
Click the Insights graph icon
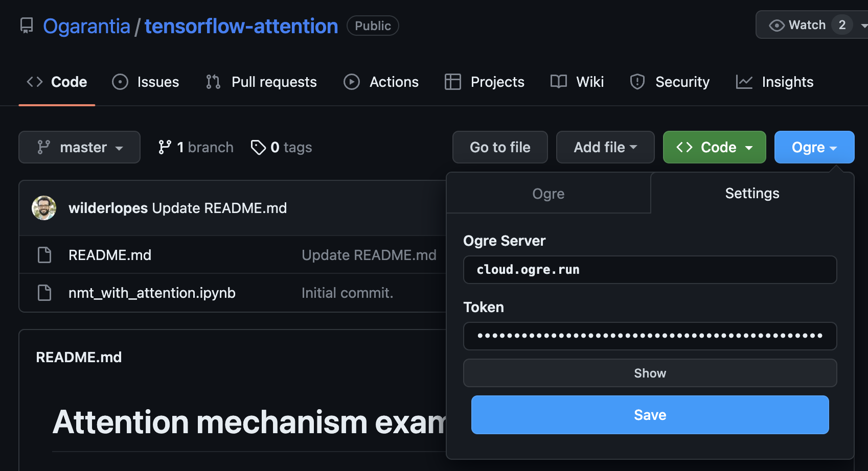pos(744,82)
